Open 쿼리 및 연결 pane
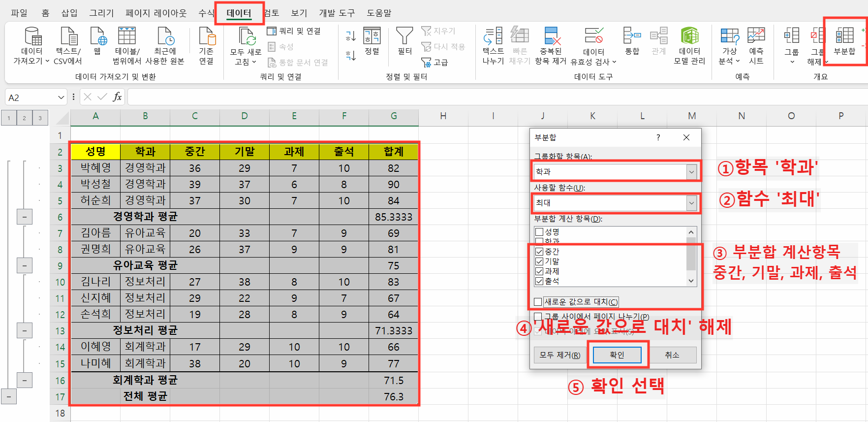This screenshot has width=868, height=422. pos(294,31)
